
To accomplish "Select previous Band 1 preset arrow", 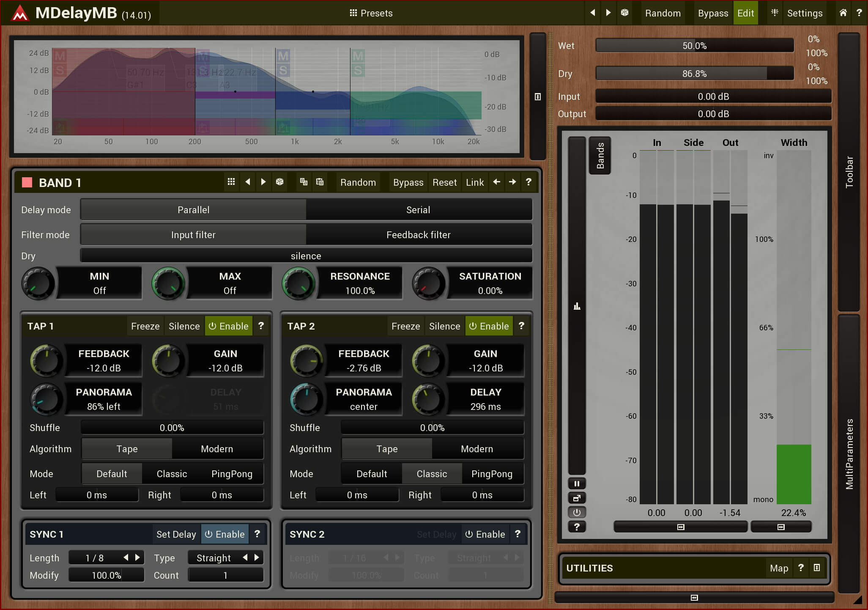I will [x=248, y=182].
